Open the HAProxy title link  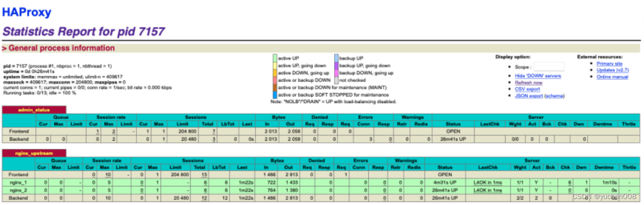point(27,12)
